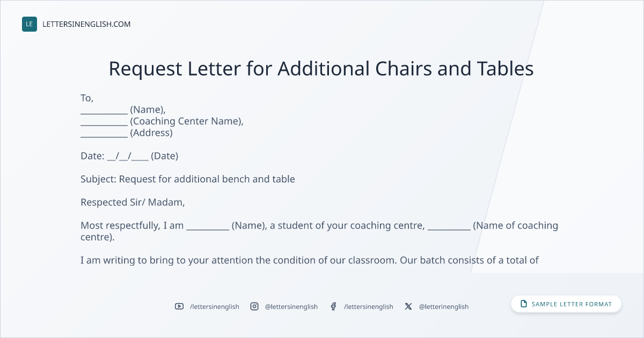The width and height of the screenshot is (644, 338).
Task: Click the Facebook icon
Action: [333, 306]
